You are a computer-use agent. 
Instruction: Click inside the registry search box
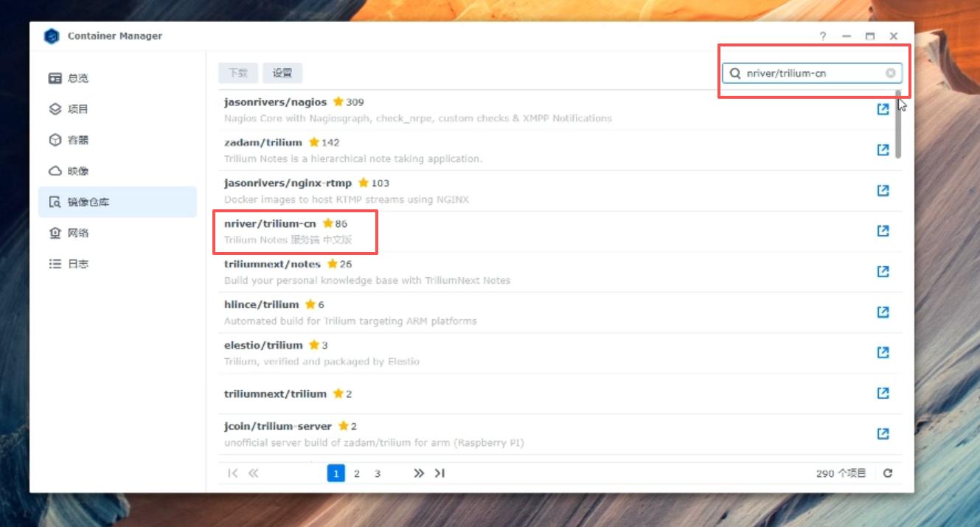tap(811, 73)
